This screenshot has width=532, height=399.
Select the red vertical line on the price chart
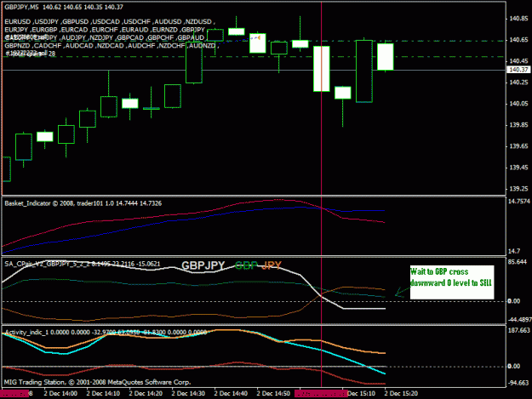(x=321, y=135)
